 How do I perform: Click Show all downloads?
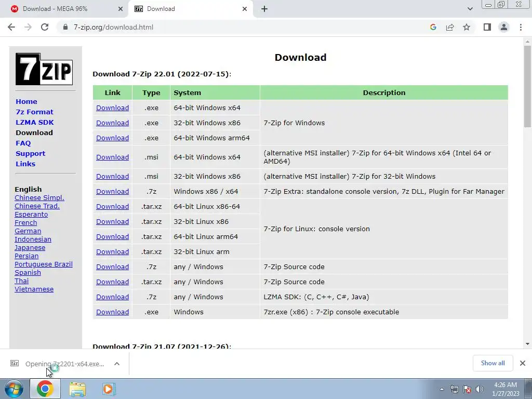[x=493, y=363]
